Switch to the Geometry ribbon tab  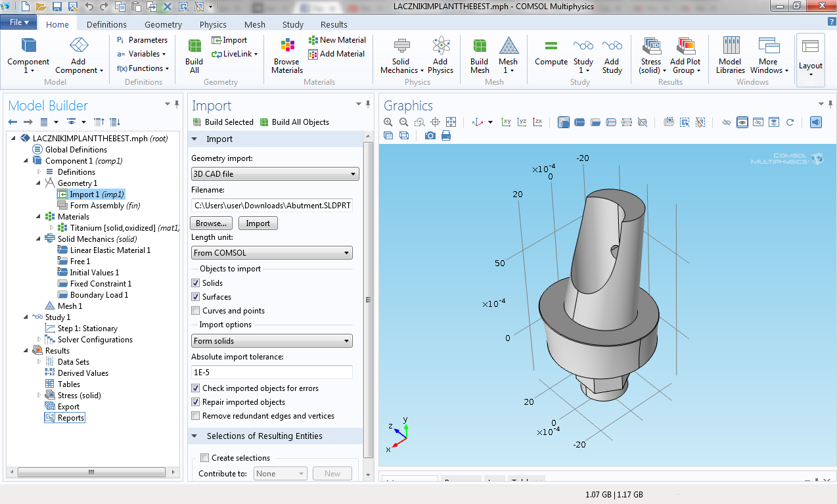tap(163, 24)
